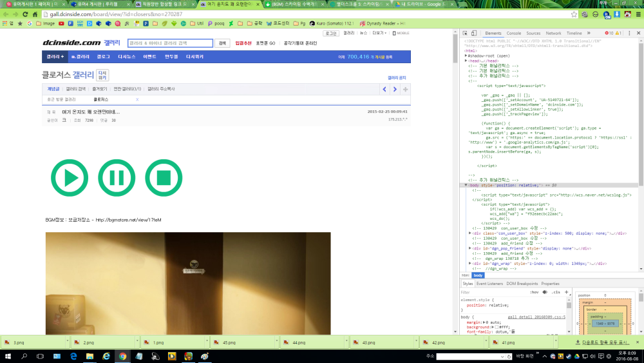Open the Network tab in DevTools

click(x=553, y=33)
